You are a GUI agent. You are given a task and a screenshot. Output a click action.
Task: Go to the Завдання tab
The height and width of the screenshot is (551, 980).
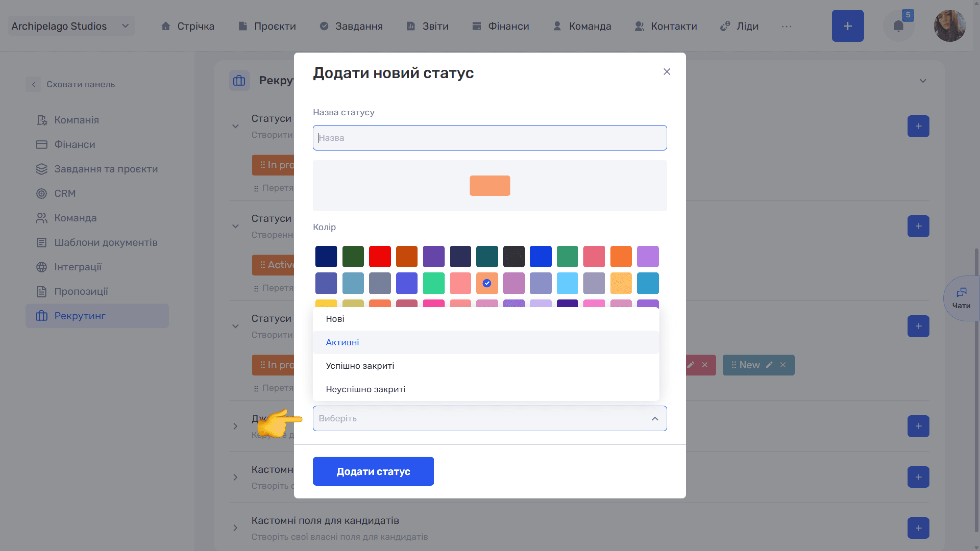(351, 26)
